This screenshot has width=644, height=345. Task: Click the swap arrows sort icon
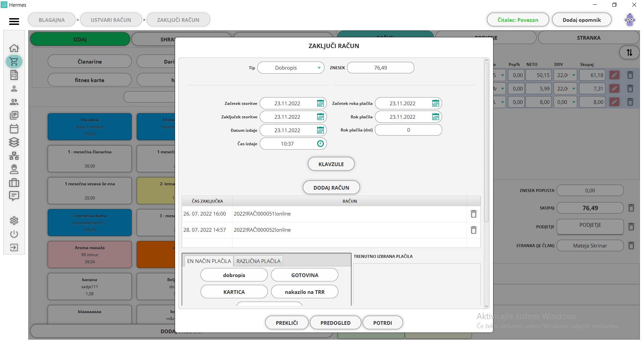click(x=630, y=52)
